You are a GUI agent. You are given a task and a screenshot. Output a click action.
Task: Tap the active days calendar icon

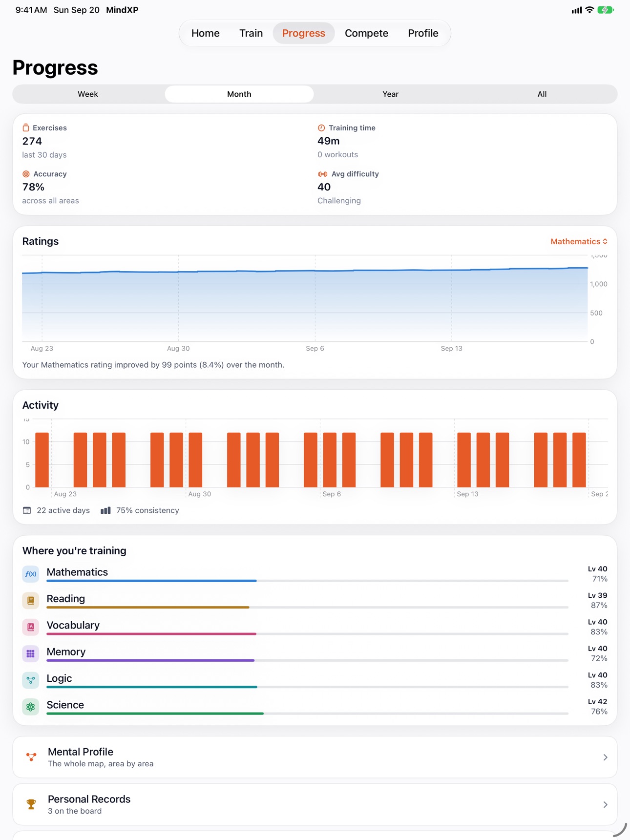click(x=27, y=510)
